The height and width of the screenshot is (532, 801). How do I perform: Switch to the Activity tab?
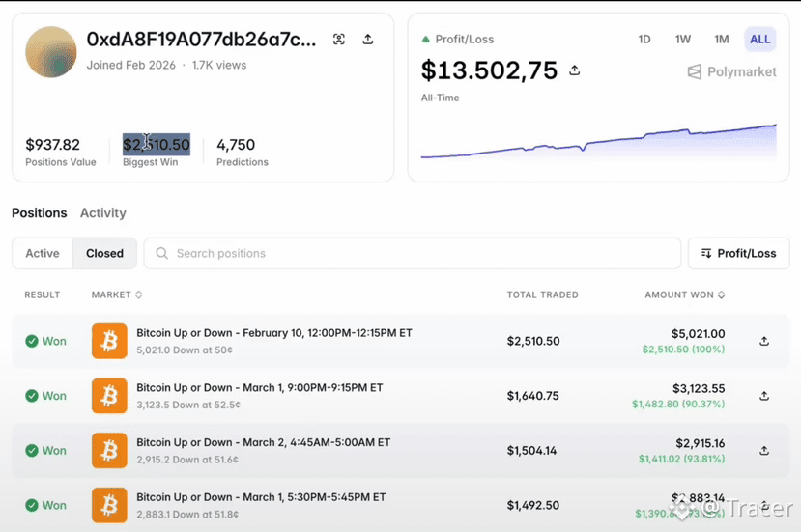[x=103, y=213]
